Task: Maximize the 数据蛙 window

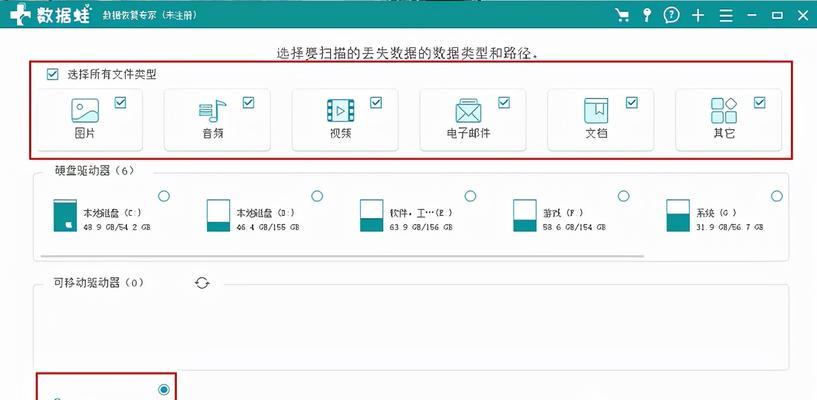Action: pos(777,15)
